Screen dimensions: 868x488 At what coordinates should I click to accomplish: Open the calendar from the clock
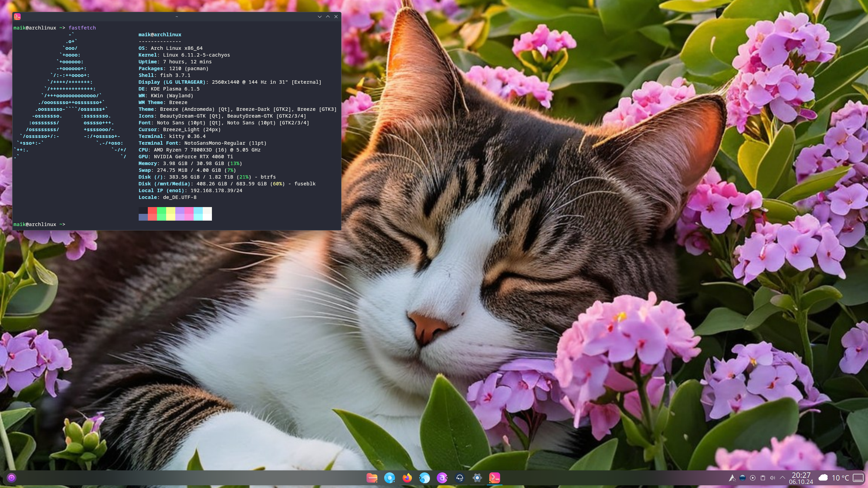click(801, 478)
